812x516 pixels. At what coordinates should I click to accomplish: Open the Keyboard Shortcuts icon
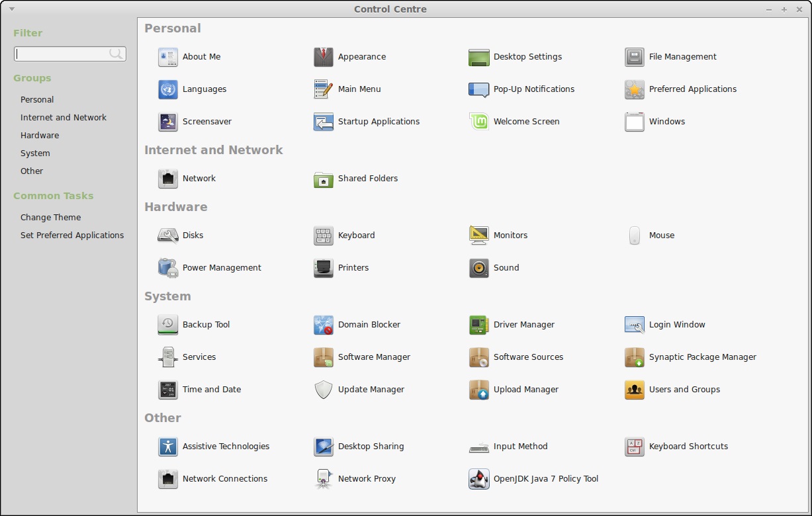click(x=635, y=447)
